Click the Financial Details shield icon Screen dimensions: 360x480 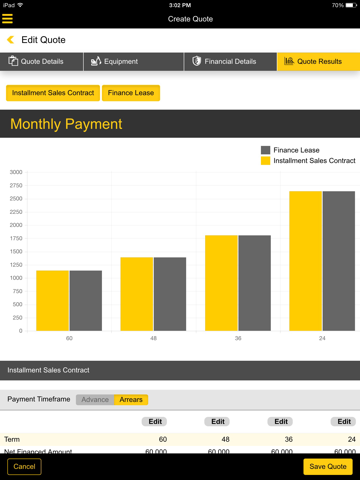[197, 61]
